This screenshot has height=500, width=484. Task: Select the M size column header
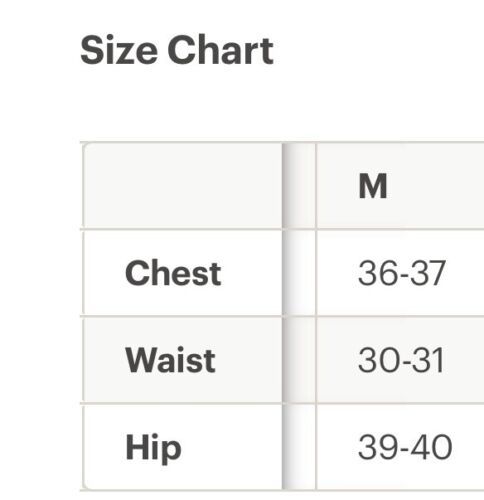click(x=400, y=186)
